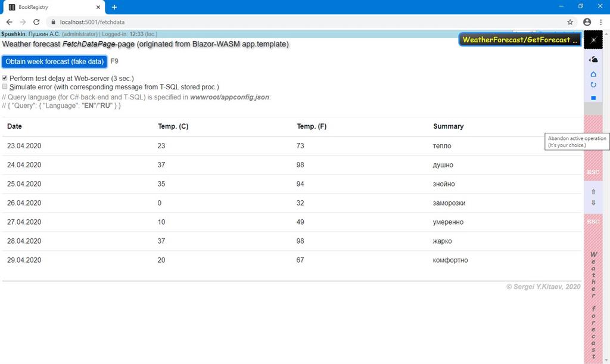Click the ESC abandon operation button in the sidebar

(593, 172)
